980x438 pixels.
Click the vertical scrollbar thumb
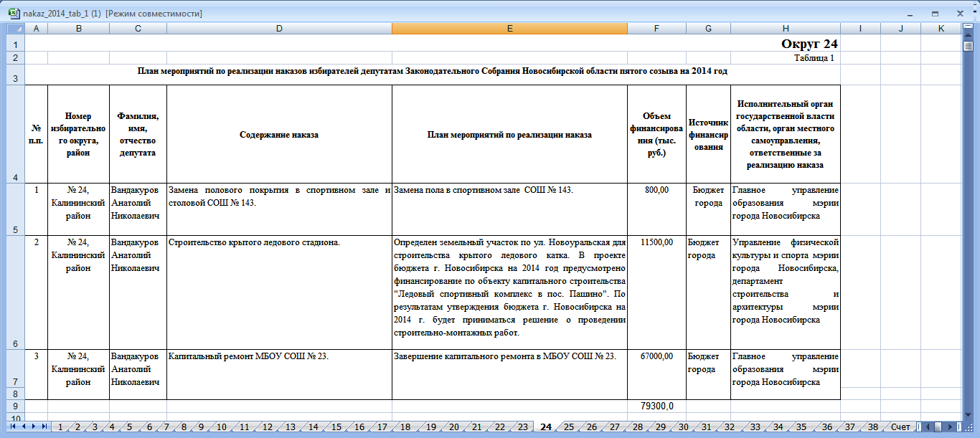coord(967,47)
